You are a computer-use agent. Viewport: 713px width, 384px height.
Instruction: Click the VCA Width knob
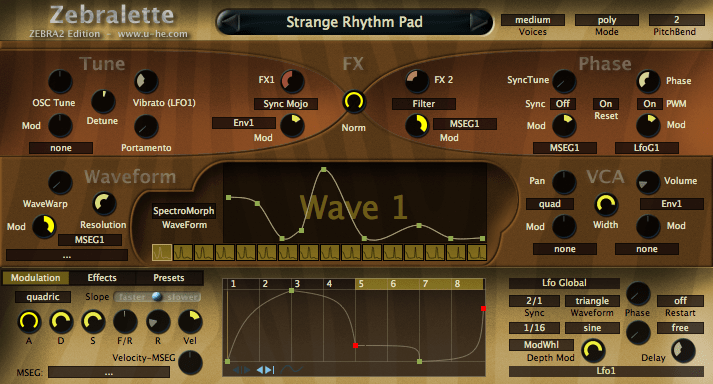click(x=606, y=204)
